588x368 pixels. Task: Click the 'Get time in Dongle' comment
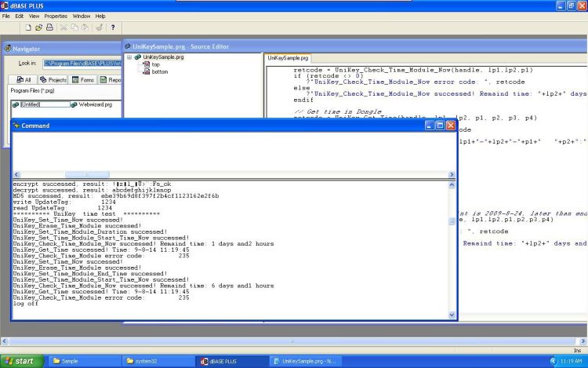pyautogui.click(x=338, y=111)
